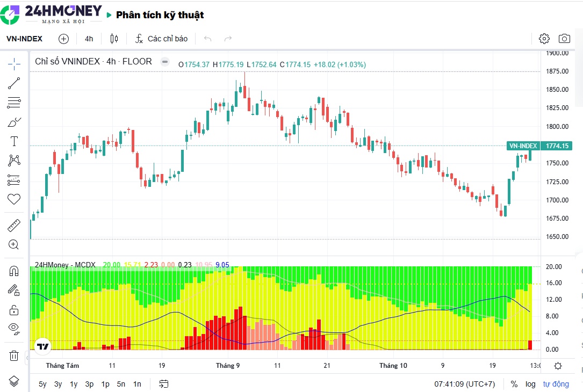Open timezone menu at 07:41:09 (UTC+7)
This screenshot has height=392, width=583.
[x=464, y=384]
